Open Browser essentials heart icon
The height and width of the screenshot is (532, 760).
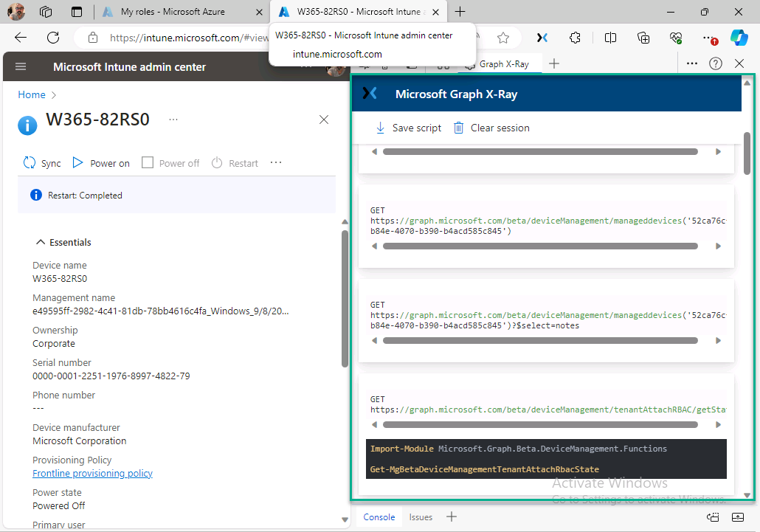[676, 38]
